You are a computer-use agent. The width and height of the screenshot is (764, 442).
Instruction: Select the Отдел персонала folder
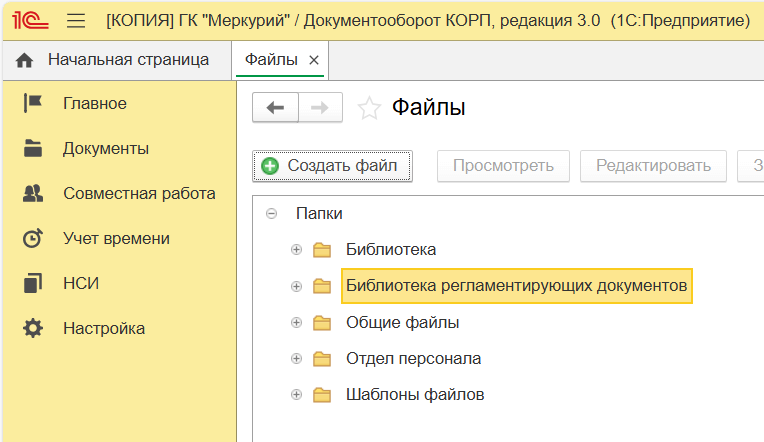[x=413, y=358]
